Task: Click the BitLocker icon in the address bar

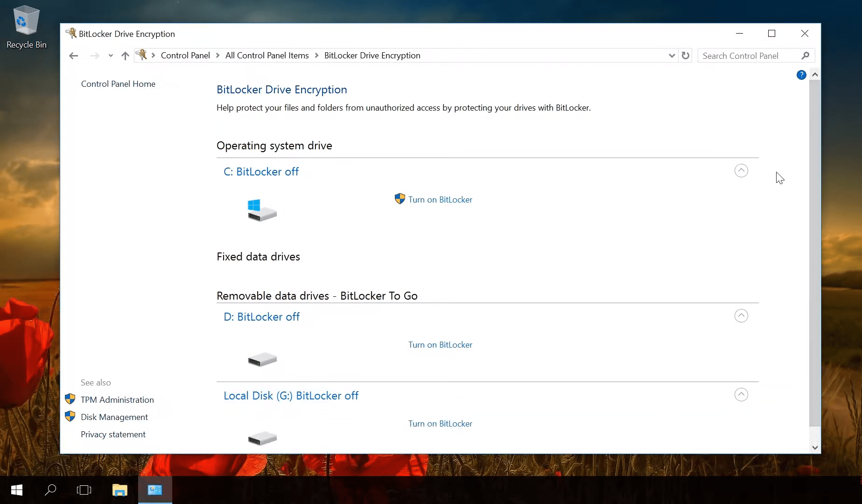Action: click(142, 55)
